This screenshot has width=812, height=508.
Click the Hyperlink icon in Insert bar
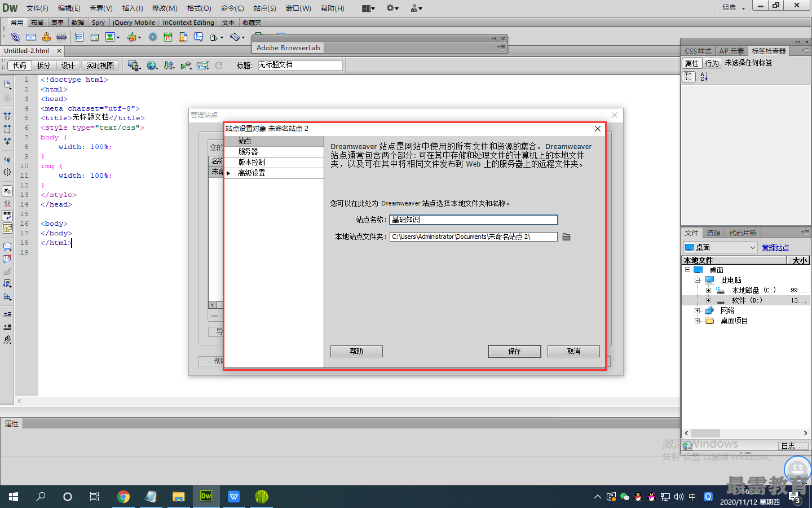click(x=15, y=37)
